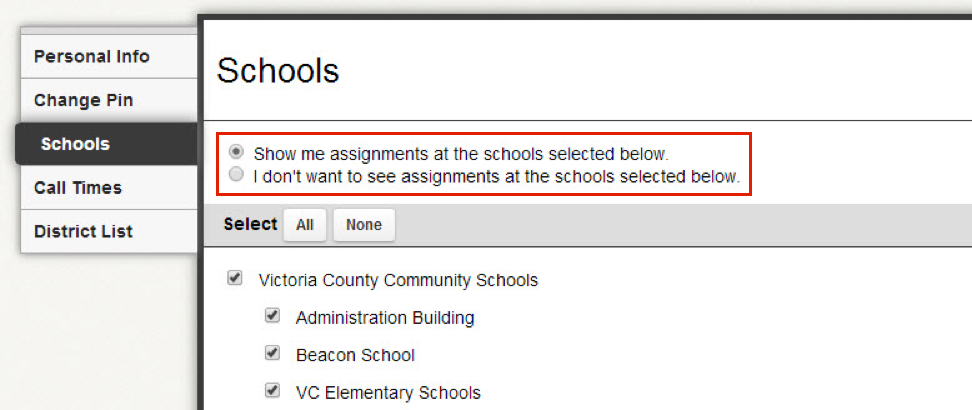Click the Schools page heading

(x=278, y=71)
